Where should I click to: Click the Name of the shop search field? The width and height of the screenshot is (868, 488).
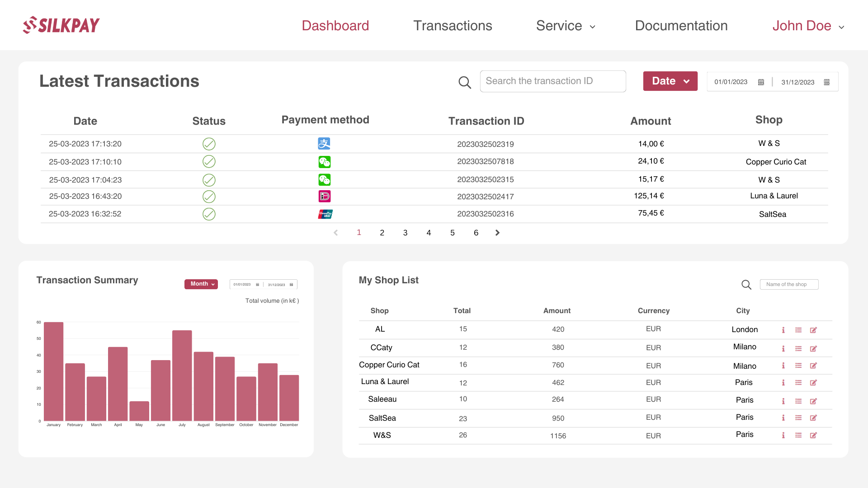point(789,285)
